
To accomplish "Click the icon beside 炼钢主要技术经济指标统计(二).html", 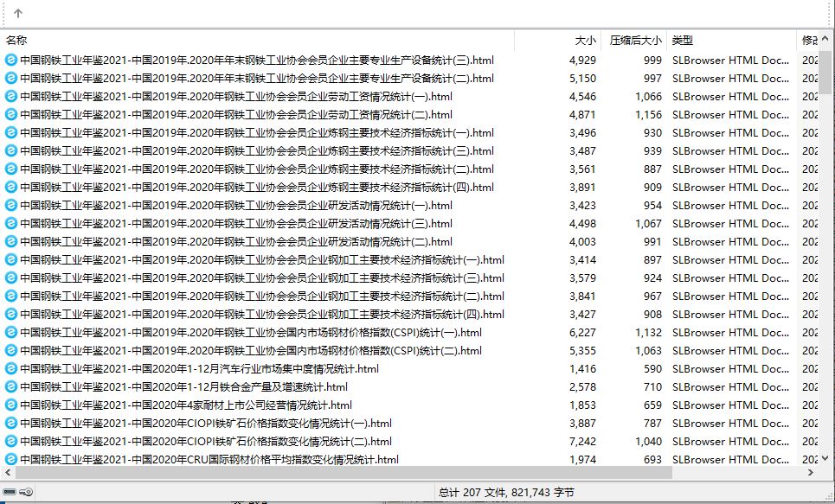I will coord(10,169).
